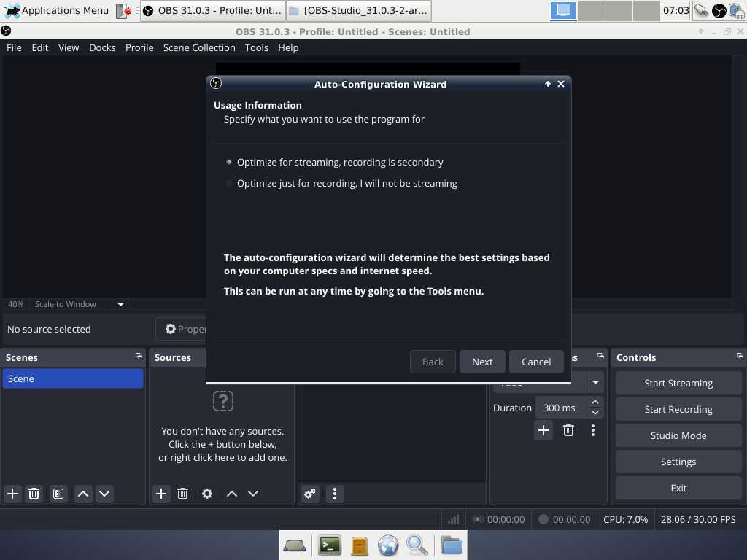Decrease transition duration stepper down arrow
Screen dimensions: 747x560
595,413
